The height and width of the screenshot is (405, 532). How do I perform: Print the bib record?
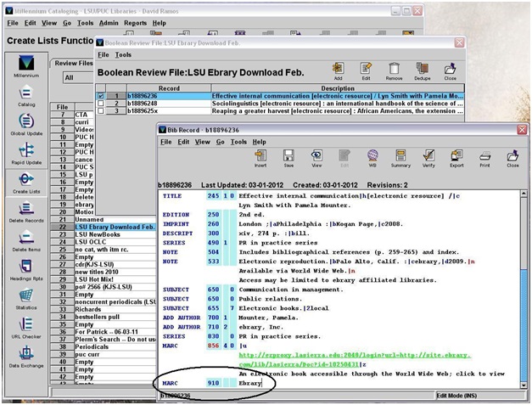(485, 159)
